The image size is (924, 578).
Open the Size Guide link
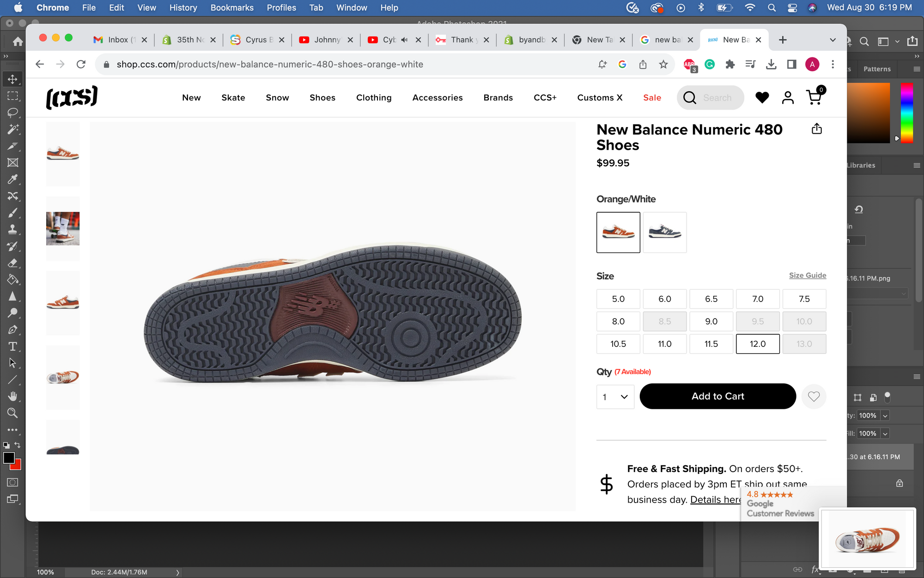(807, 275)
